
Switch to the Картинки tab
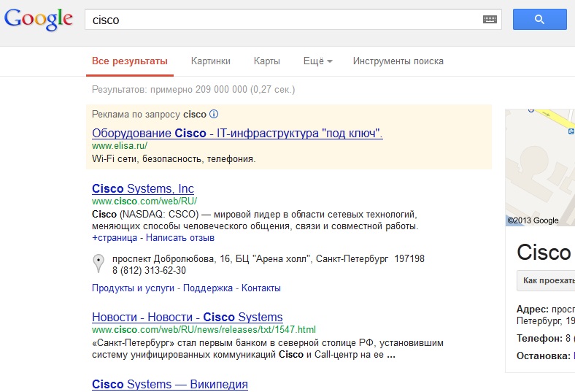tap(210, 61)
